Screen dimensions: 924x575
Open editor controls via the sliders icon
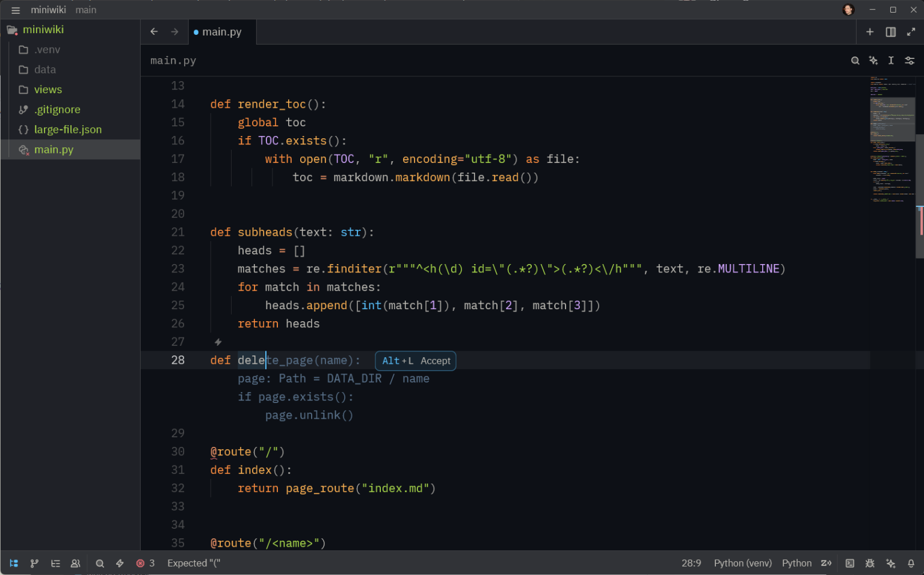coord(910,60)
